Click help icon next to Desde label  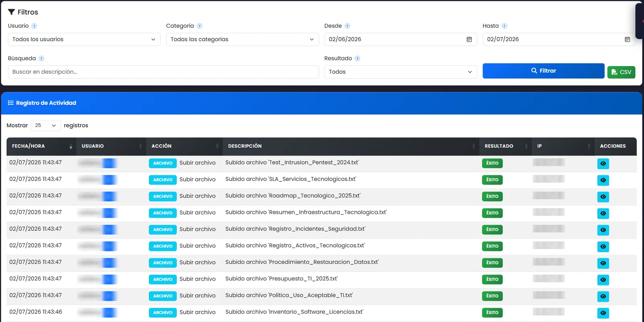347,26
